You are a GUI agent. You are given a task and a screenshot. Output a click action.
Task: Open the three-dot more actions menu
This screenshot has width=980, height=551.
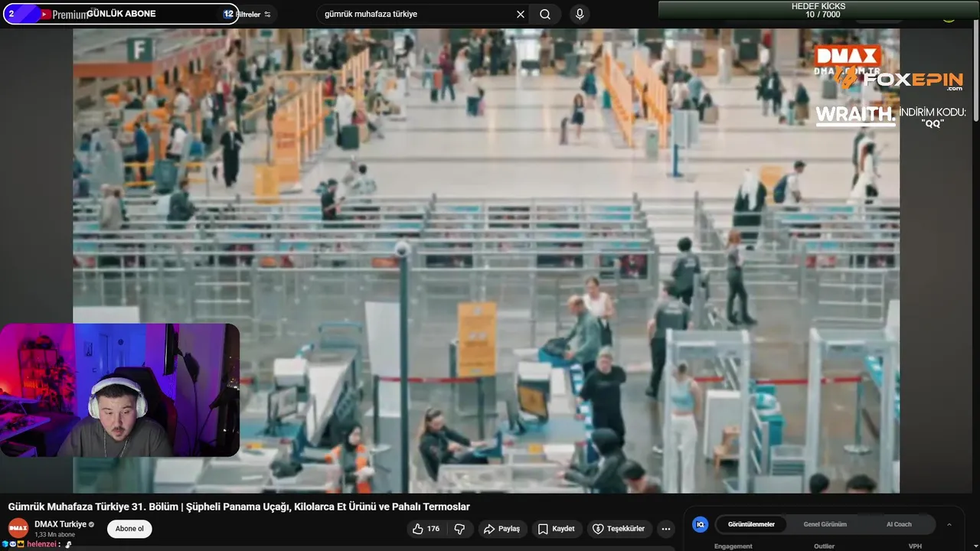(x=666, y=529)
